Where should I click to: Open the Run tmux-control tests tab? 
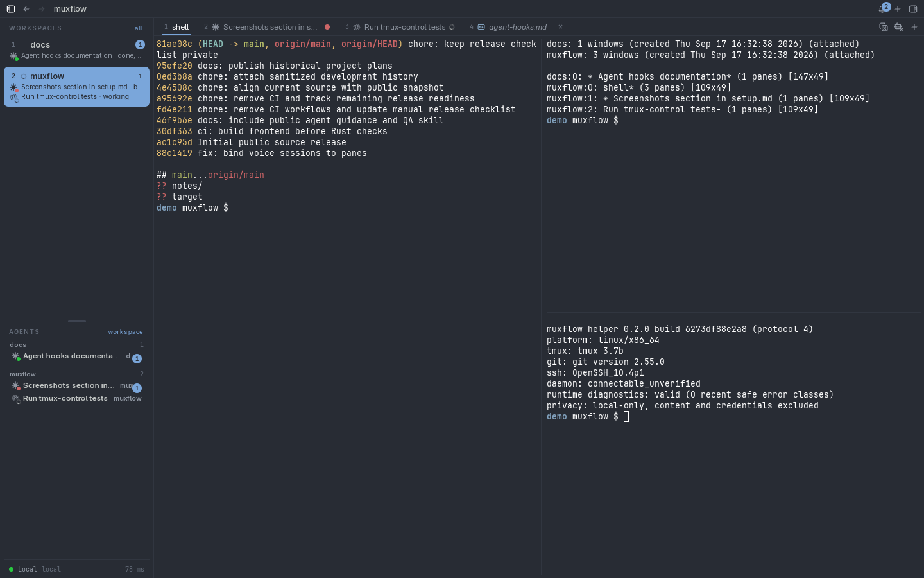click(400, 27)
